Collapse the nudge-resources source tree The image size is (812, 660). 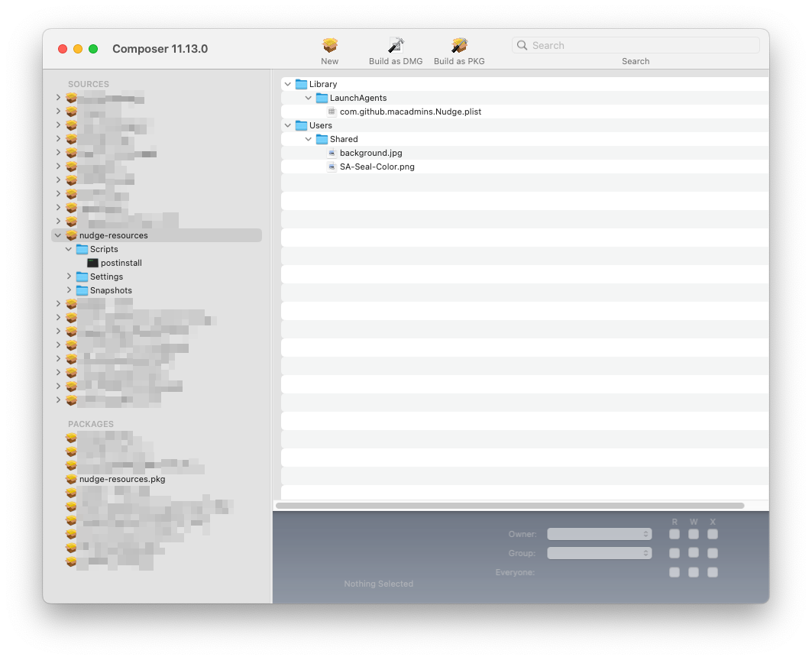click(58, 235)
